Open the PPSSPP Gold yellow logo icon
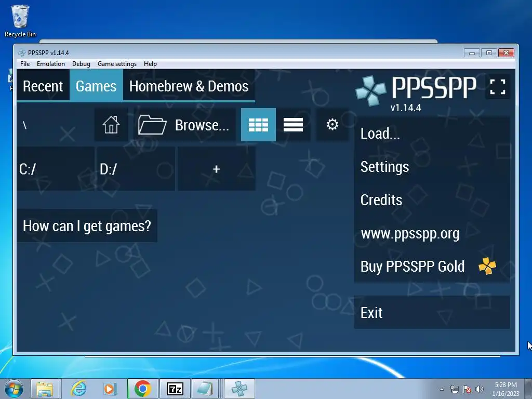The height and width of the screenshot is (399, 532). [487, 266]
